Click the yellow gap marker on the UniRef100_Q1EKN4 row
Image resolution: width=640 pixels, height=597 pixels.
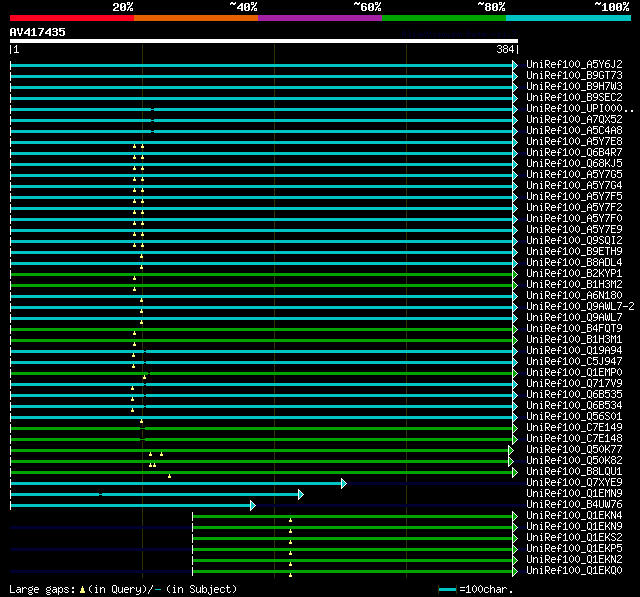click(x=290, y=520)
